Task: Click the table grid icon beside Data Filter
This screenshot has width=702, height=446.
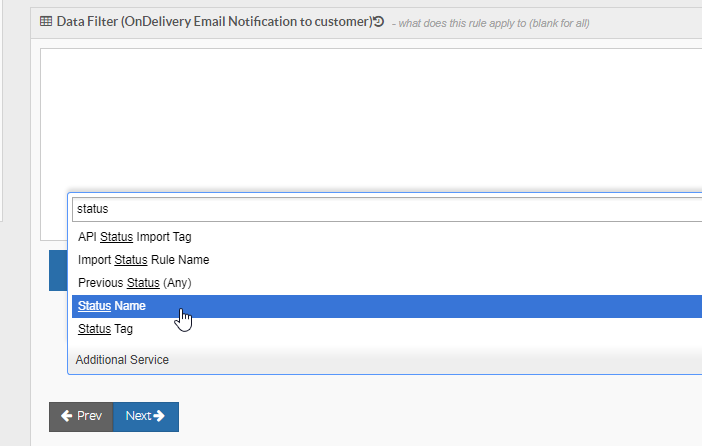Action: tap(46, 21)
